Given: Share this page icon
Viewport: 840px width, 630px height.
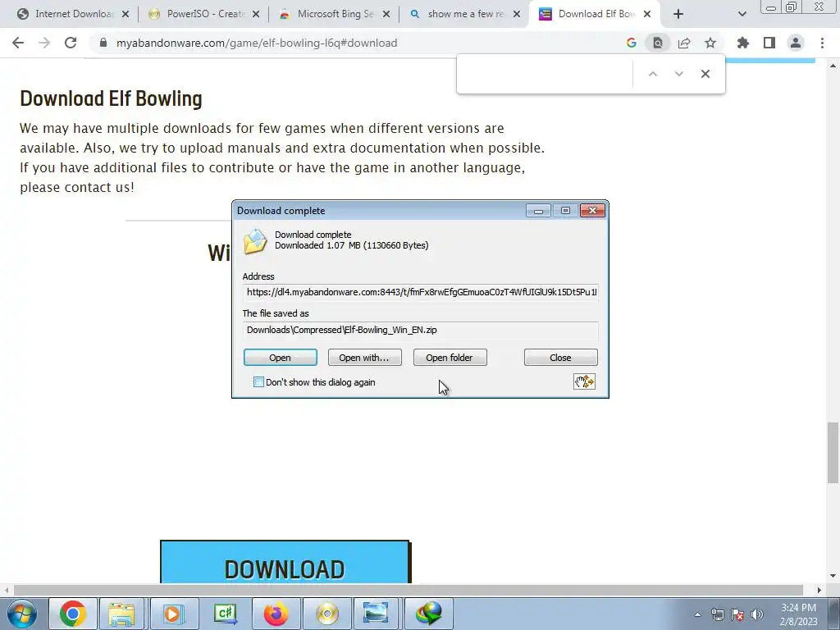Looking at the screenshot, I should [x=684, y=43].
